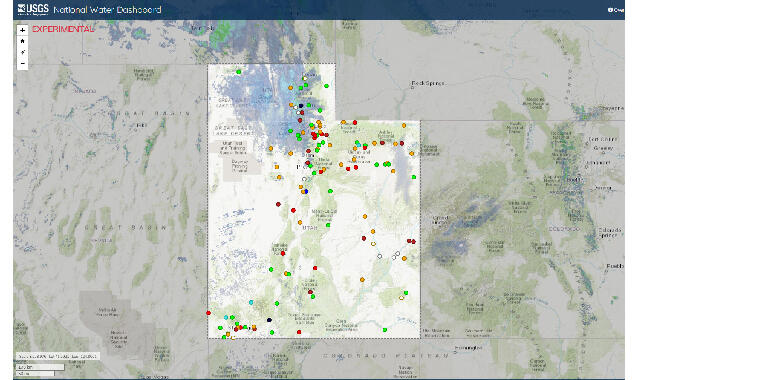Click the coordinates readout box
This screenshot has height=380, width=760.
(58, 356)
